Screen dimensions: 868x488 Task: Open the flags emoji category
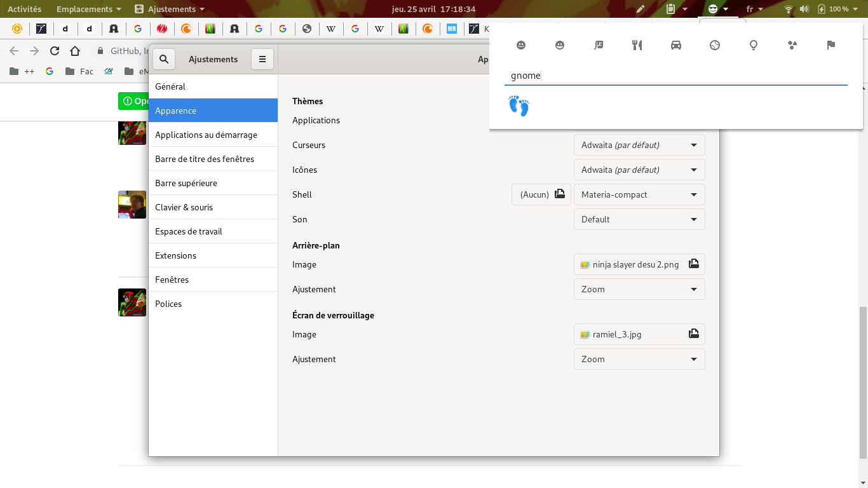pos(831,45)
